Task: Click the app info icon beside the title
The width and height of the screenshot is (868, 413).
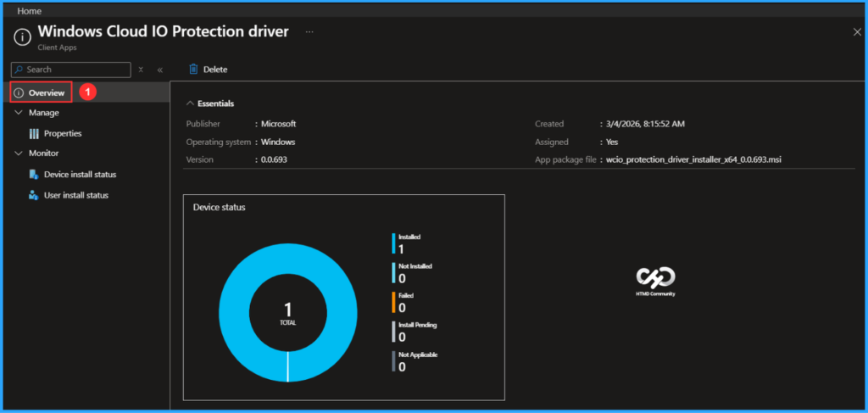Action: point(22,37)
